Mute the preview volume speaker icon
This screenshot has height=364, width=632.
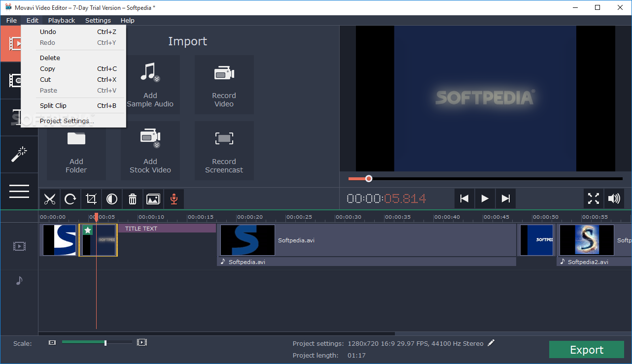[614, 199]
